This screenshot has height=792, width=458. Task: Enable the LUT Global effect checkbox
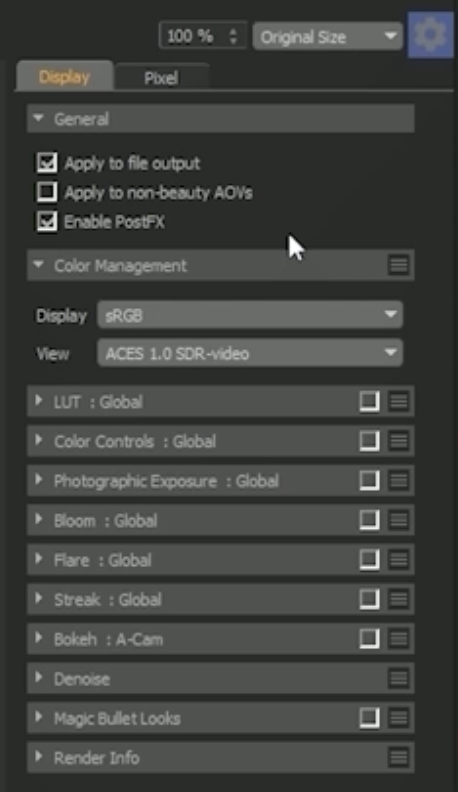click(369, 402)
